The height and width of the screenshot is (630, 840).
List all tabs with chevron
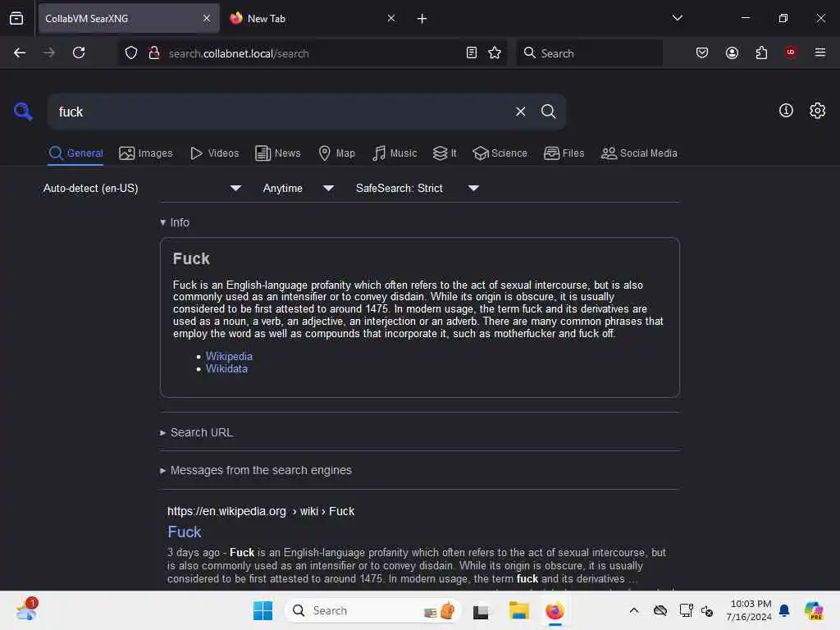coord(677,18)
